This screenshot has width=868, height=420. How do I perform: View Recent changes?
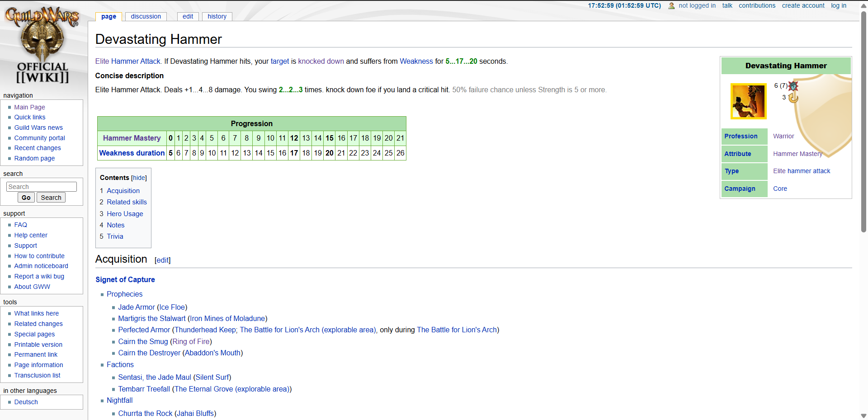(37, 148)
